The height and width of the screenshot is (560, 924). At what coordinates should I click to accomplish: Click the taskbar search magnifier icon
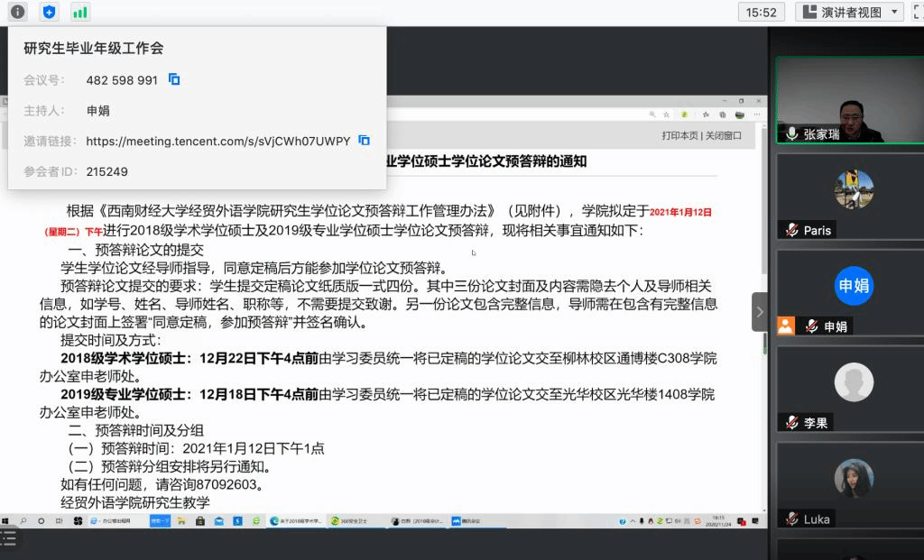pyautogui.click(x=23, y=521)
